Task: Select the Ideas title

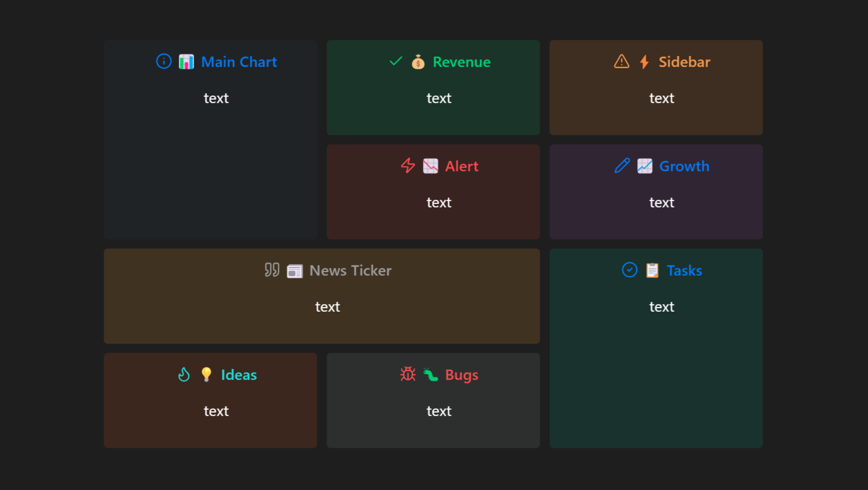Action: click(x=239, y=375)
